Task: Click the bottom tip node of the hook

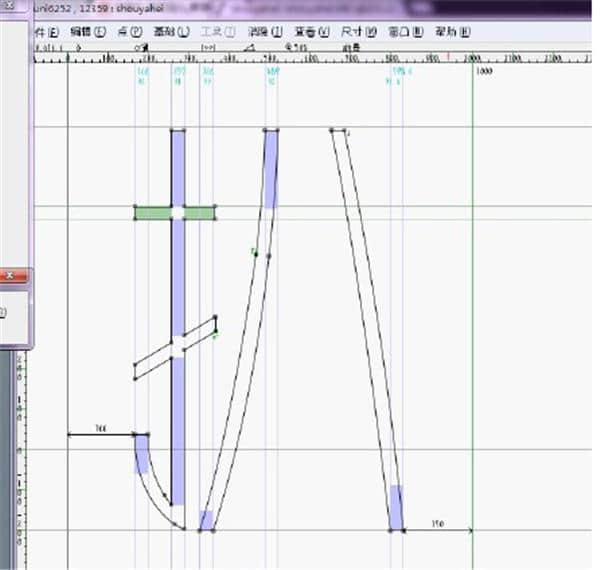Action: 183,528
